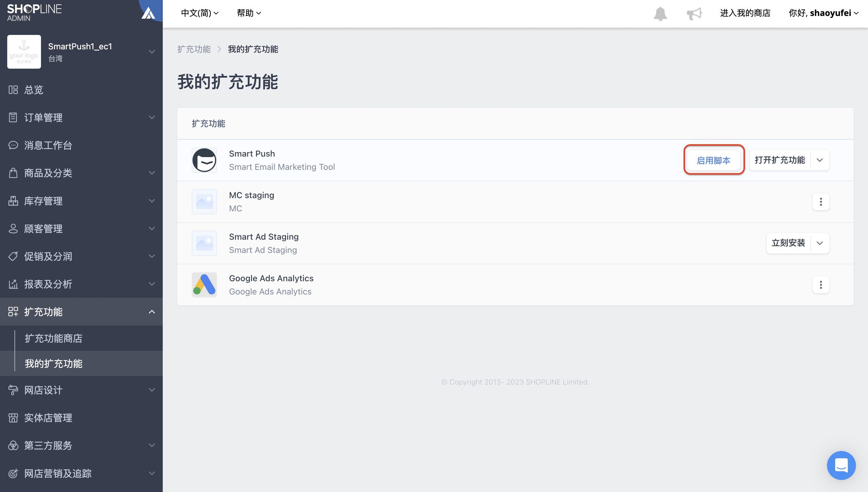Open MC staging three-dot options menu

pyautogui.click(x=821, y=202)
